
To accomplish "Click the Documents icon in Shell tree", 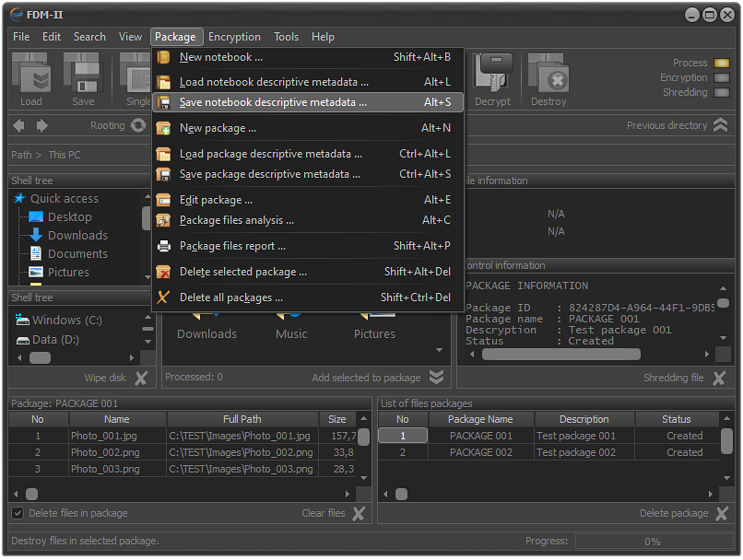I will (x=36, y=253).
